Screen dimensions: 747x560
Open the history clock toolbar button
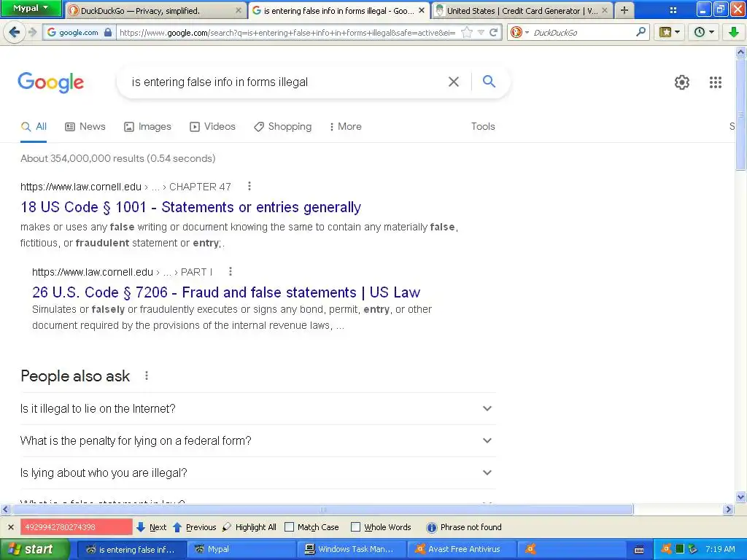point(704,32)
